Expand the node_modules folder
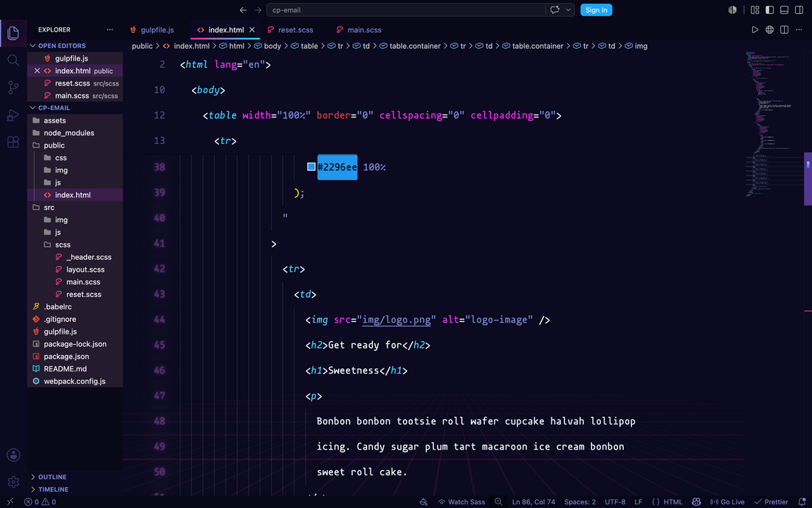Image resolution: width=812 pixels, height=508 pixels. click(75, 133)
